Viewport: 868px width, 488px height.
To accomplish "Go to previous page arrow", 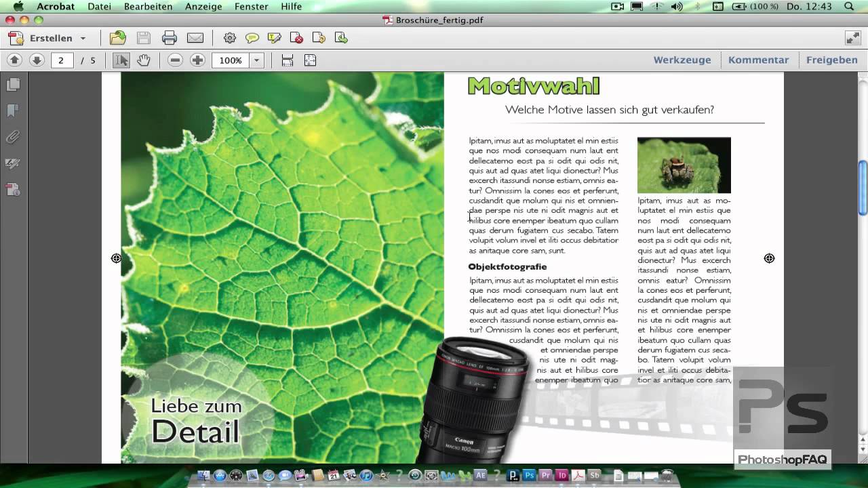I will (14, 60).
